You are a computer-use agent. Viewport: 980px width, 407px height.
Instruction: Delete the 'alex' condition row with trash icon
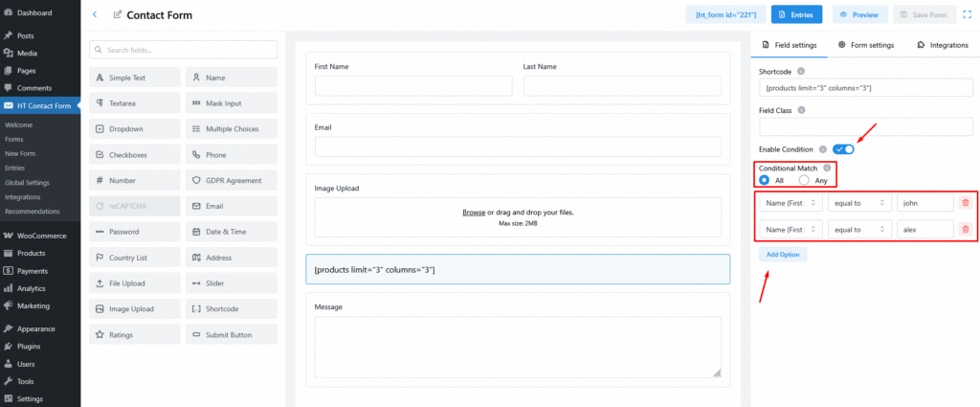(965, 229)
